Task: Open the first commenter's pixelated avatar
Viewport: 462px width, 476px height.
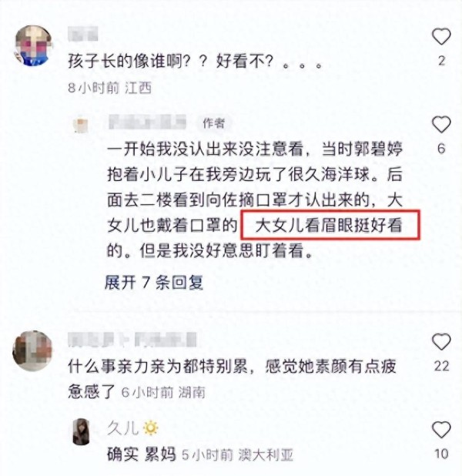Action: coord(33,45)
